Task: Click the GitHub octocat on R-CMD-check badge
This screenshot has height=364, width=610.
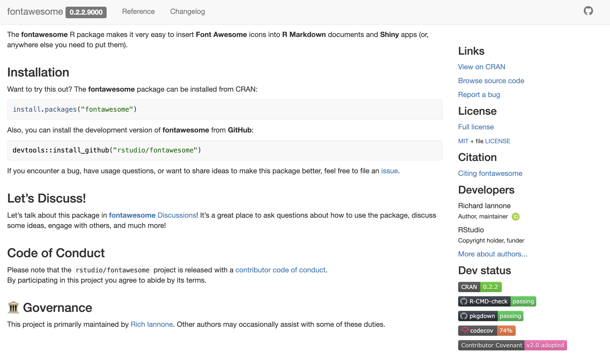Action: pyautogui.click(x=464, y=301)
